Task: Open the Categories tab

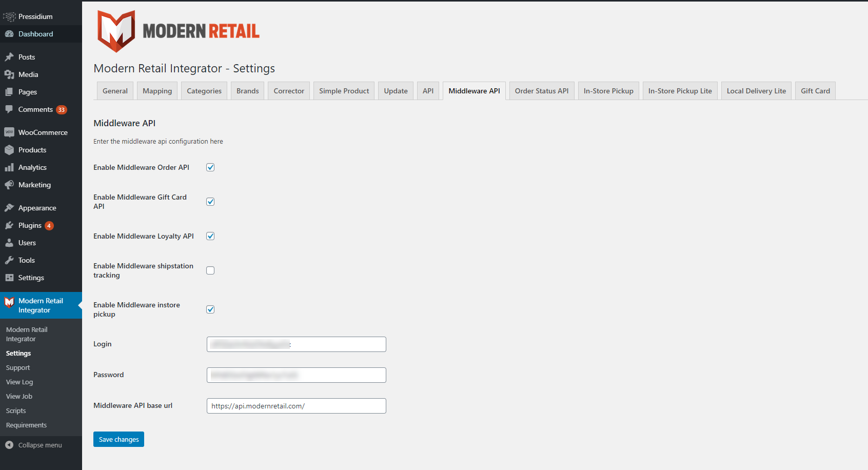Action: click(x=204, y=91)
